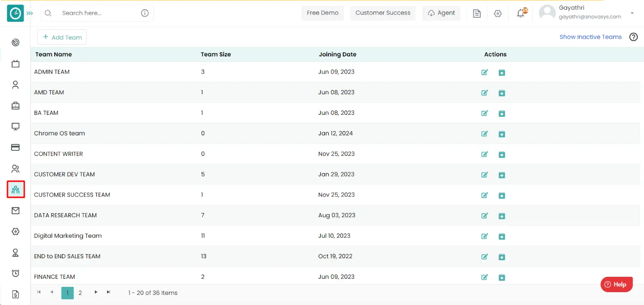Archive the CUSTOMER SUCCESS TEAM row

pyautogui.click(x=502, y=196)
